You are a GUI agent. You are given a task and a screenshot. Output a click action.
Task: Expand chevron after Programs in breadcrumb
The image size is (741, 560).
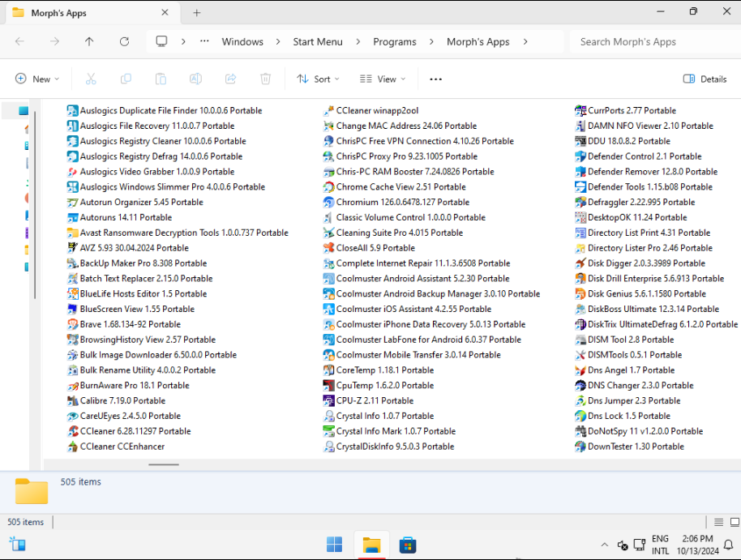pos(431,41)
